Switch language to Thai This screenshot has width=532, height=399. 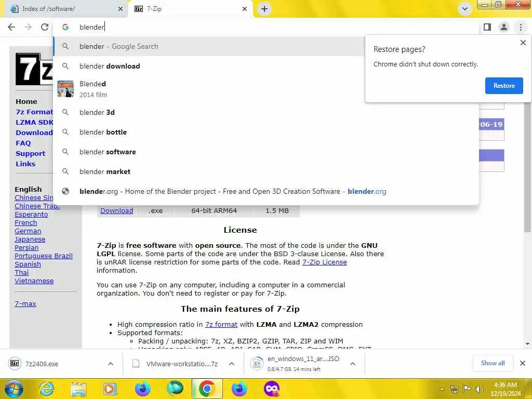coord(21,272)
